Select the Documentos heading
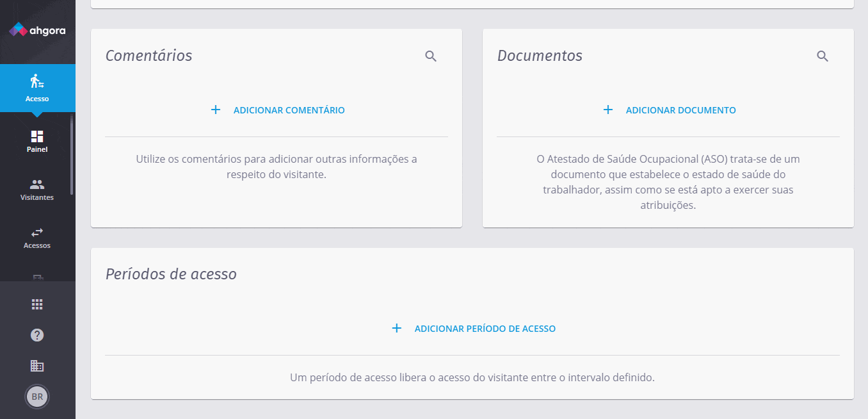This screenshot has height=419, width=868. (x=540, y=56)
